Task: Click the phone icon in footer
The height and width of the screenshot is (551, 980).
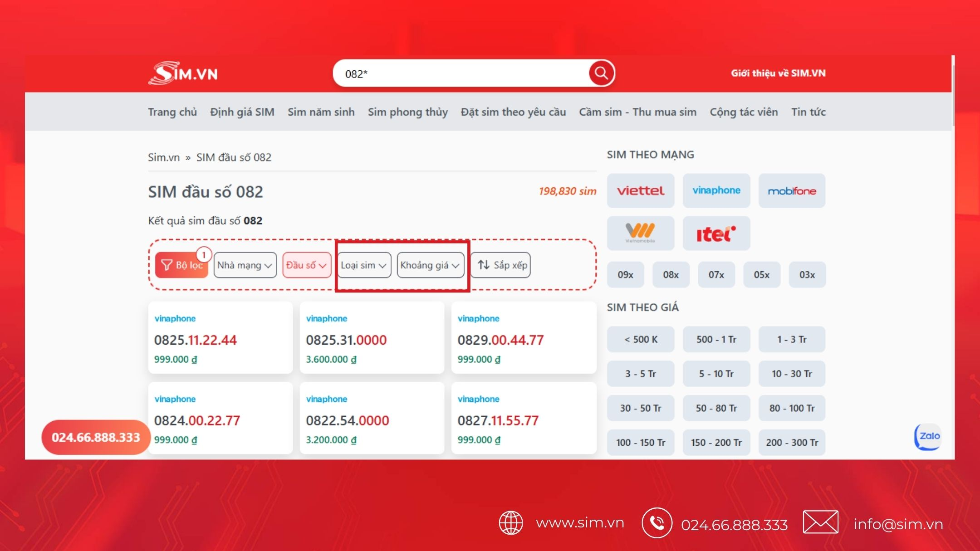Action: click(657, 523)
